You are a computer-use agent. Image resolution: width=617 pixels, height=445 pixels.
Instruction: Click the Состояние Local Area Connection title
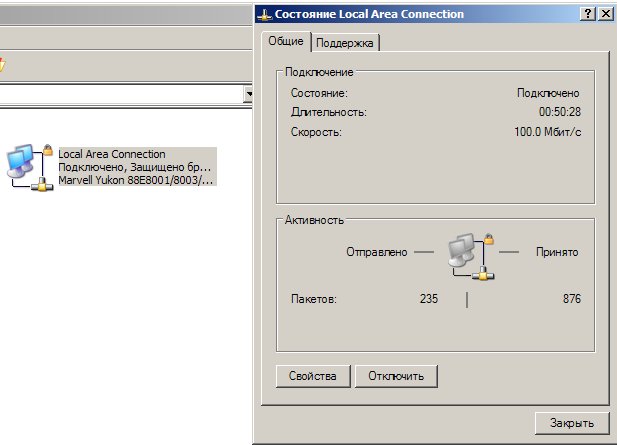pyautogui.click(x=369, y=14)
